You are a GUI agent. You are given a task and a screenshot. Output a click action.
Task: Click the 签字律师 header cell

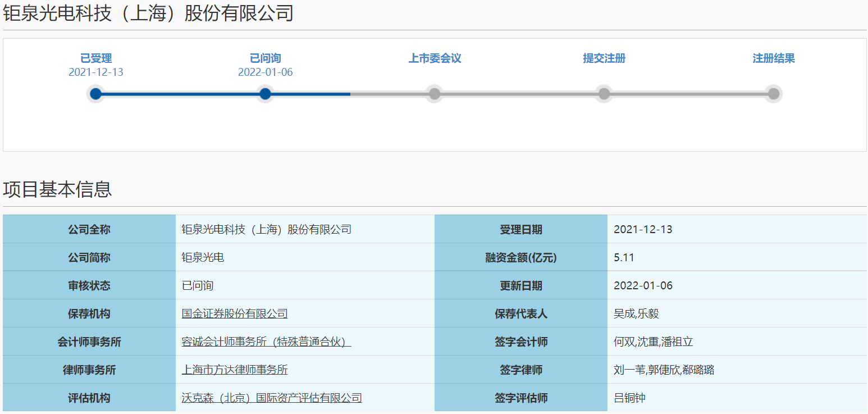[521, 370]
